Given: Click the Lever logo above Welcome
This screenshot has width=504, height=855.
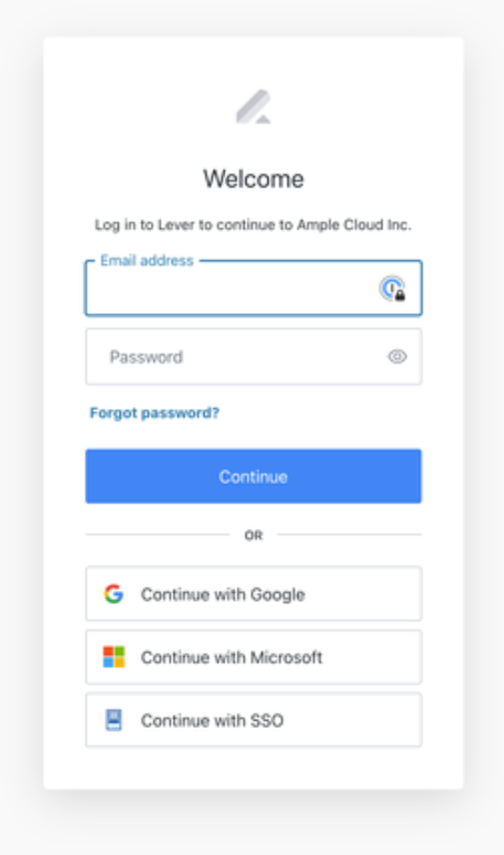Looking at the screenshot, I should click(253, 106).
